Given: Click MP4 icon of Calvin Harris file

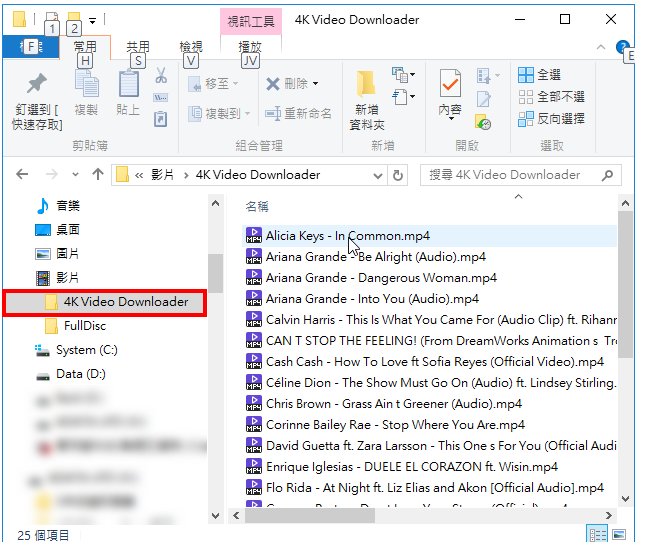Looking at the screenshot, I should coord(254,319).
